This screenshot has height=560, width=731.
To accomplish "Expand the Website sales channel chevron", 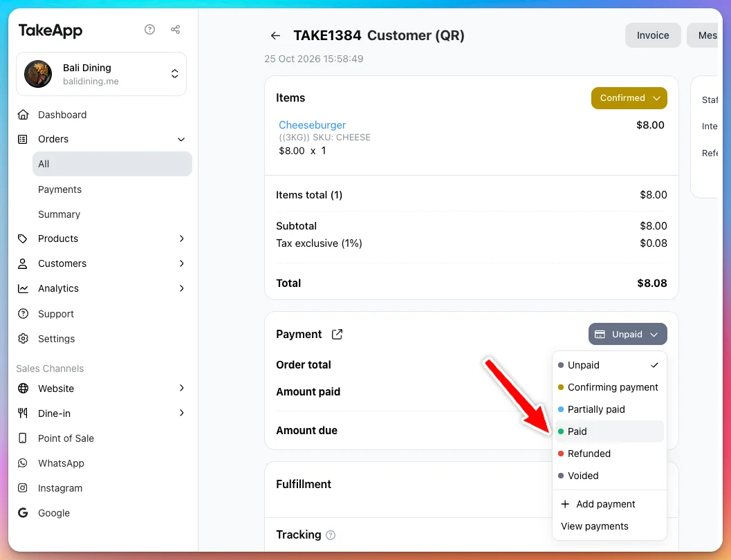I will coord(182,388).
